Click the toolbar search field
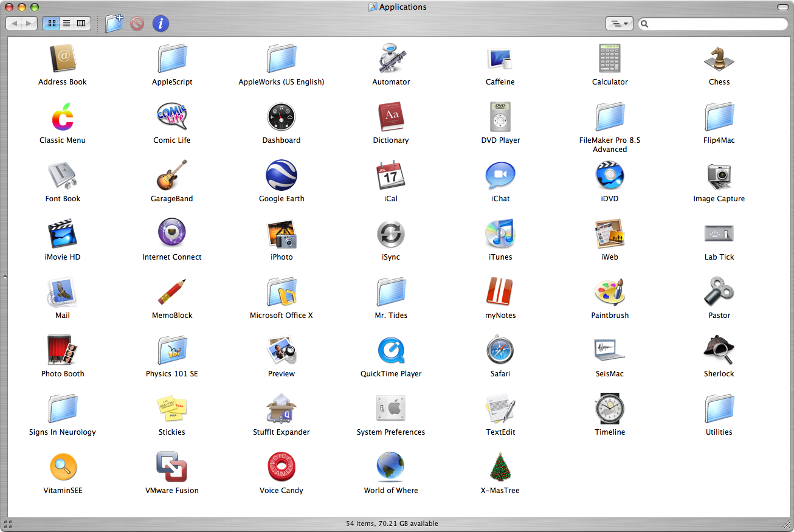Viewport: 794px width, 532px height. click(x=713, y=24)
